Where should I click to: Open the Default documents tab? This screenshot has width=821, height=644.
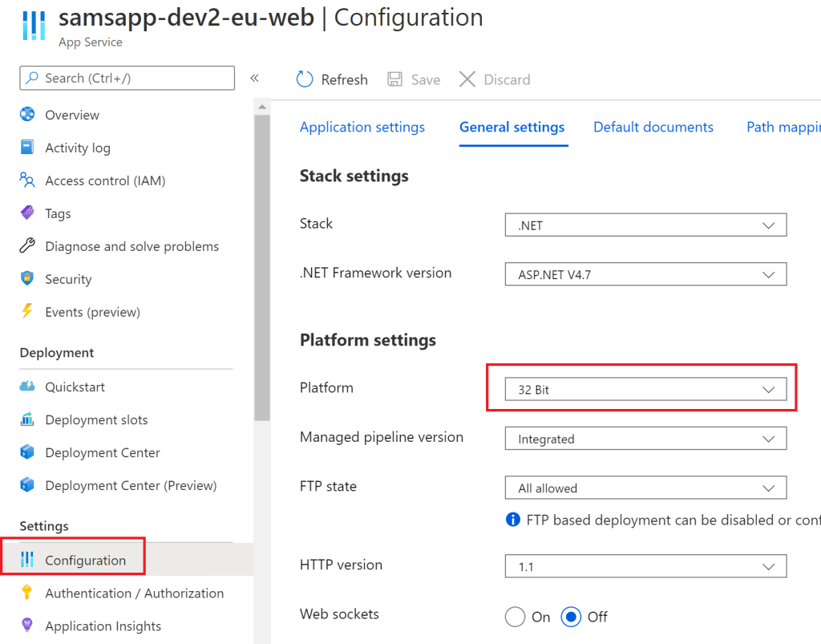[653, 127]
